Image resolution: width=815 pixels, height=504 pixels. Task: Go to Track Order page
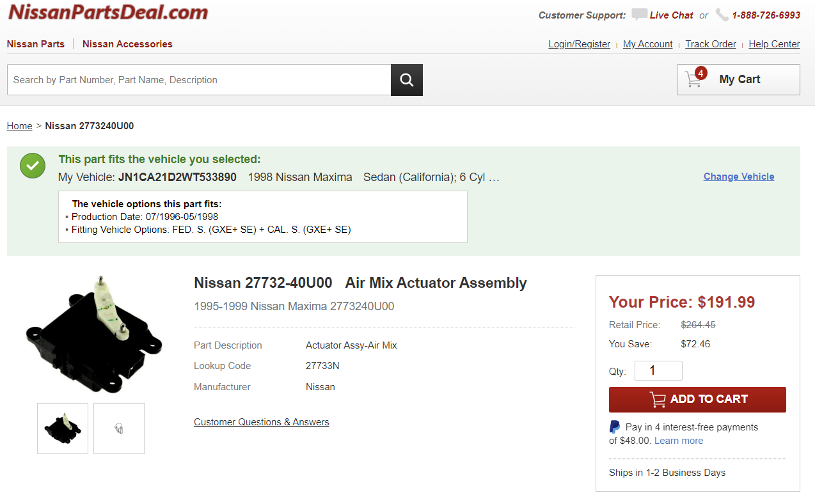710,44
